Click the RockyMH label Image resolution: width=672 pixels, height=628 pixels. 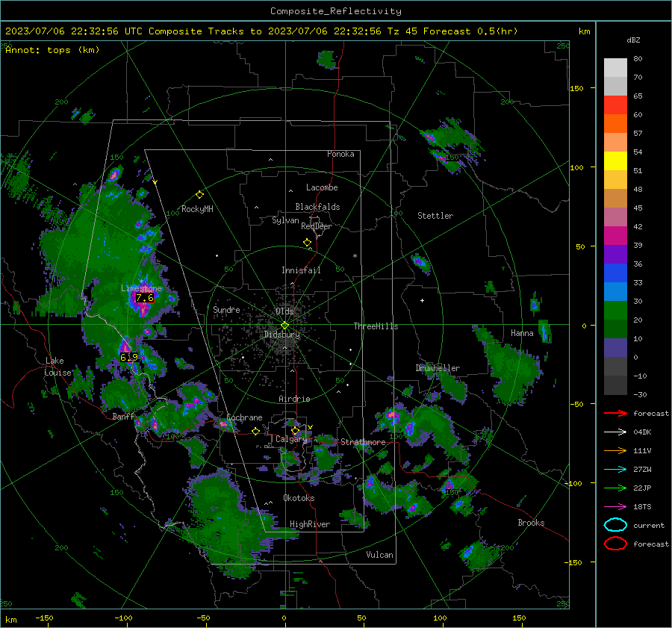tap(197, 209)
